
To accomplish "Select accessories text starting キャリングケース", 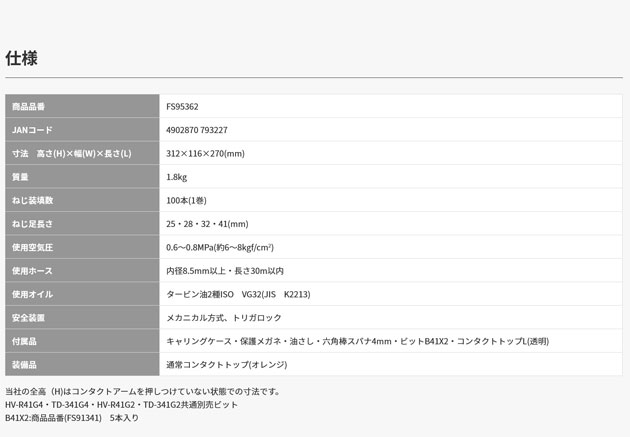I will [358, 341].
